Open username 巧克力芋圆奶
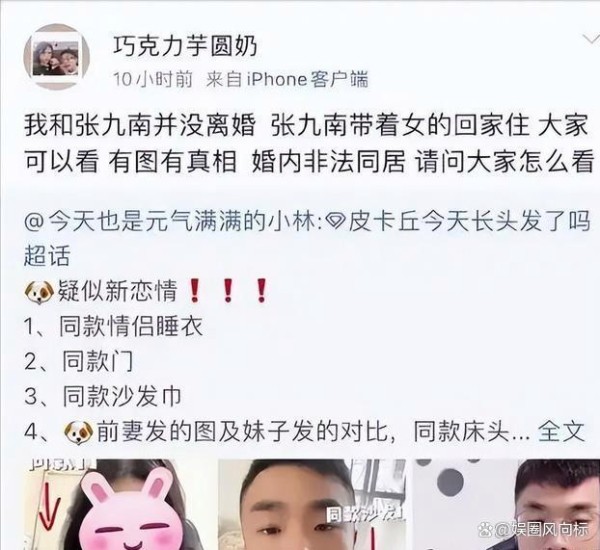Screen dimensions: 600x550 (185, 46)
